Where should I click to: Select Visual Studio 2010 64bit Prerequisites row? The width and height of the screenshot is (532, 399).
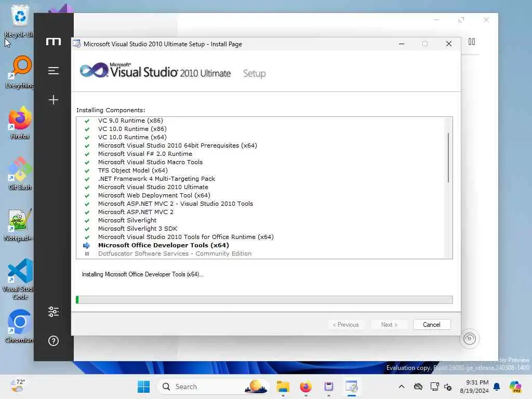[260, 145]
